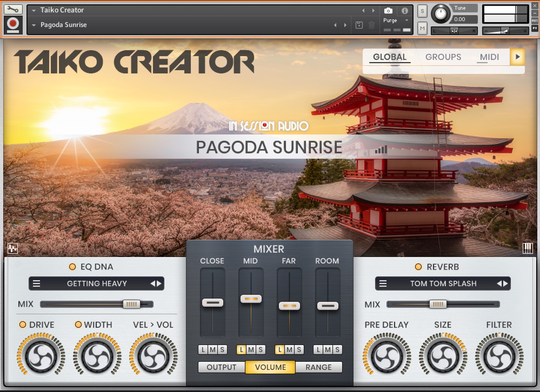The height and width of the screenshot is (392, 540).
Task: Select previous snapshot arrow beside Pagoda Sunrise
Action: 335,25
